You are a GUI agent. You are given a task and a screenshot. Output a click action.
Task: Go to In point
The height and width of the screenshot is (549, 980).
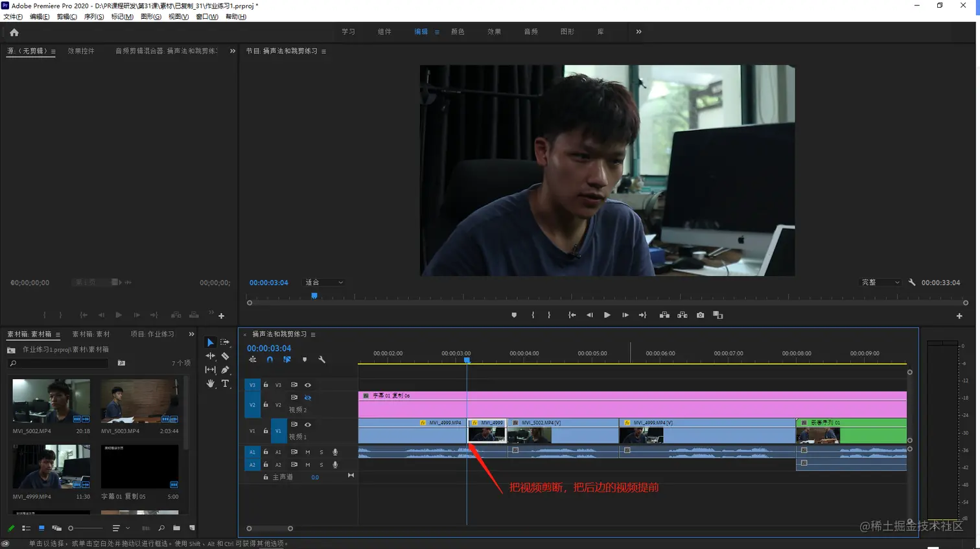pyautogui.click(x=572, y=315)
